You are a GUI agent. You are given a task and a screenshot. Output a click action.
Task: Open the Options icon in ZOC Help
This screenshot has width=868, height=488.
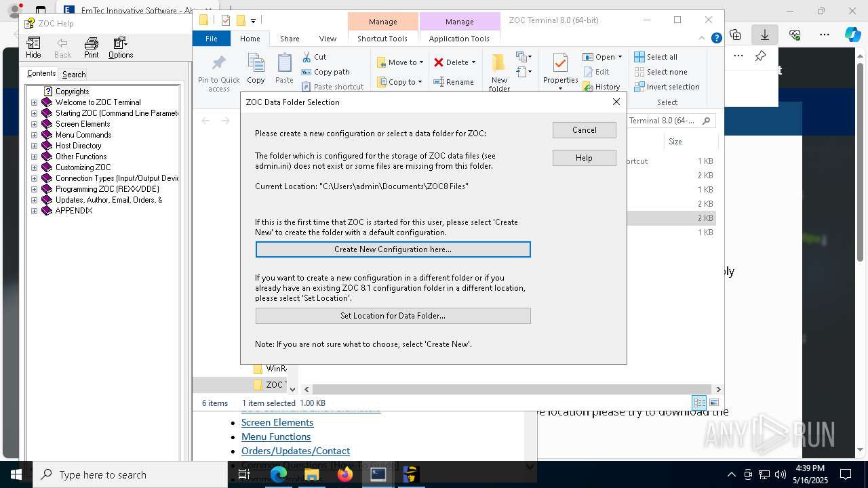tap(120, 48)
